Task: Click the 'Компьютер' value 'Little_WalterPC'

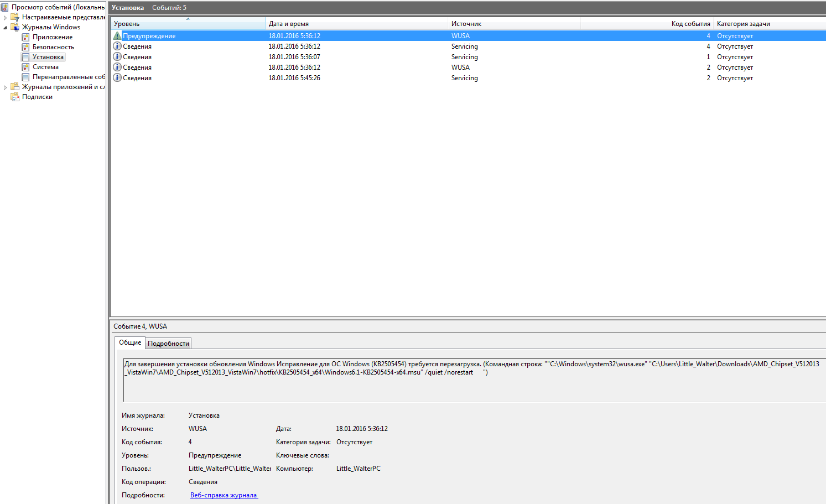Action: coord(359,469)
